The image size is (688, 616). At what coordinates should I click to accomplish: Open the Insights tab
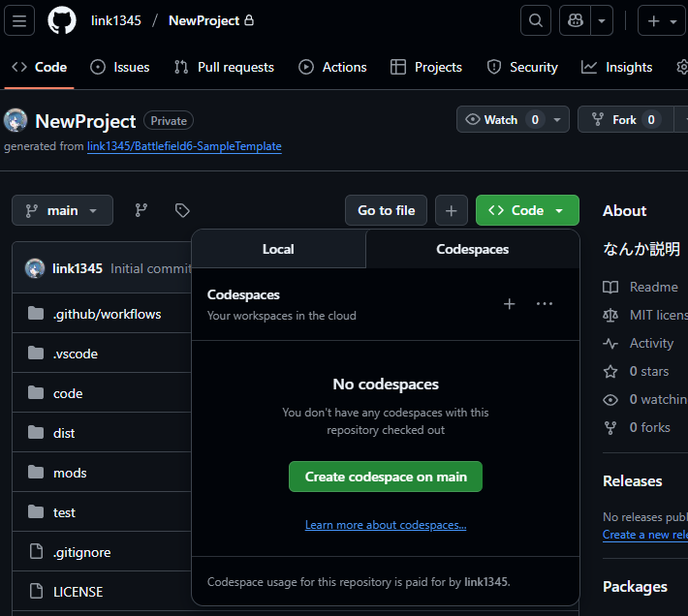(616, 67)
